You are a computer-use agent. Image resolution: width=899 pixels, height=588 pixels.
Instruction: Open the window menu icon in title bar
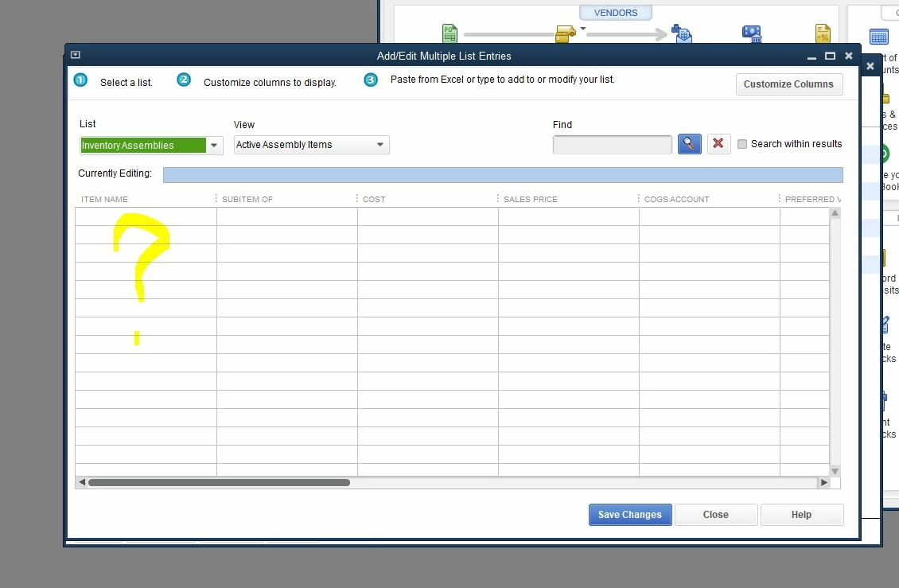point(76,55)
